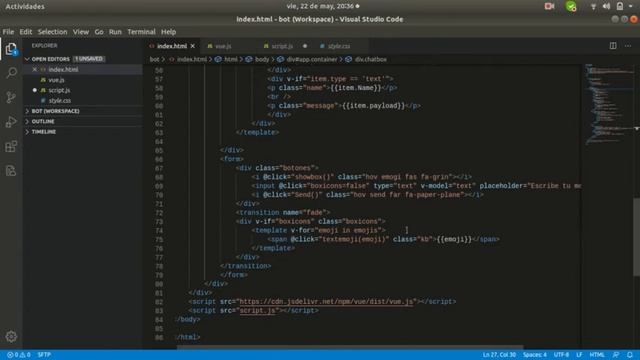640x360 pixels.
Task: Click the Ln 27, Col 30 cursor position
Action: point(499,355)
